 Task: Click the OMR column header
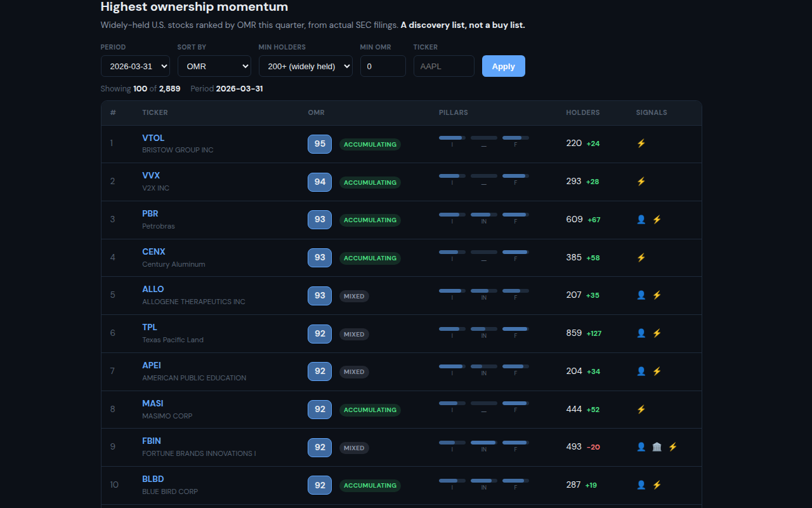(x=316, y=112)
